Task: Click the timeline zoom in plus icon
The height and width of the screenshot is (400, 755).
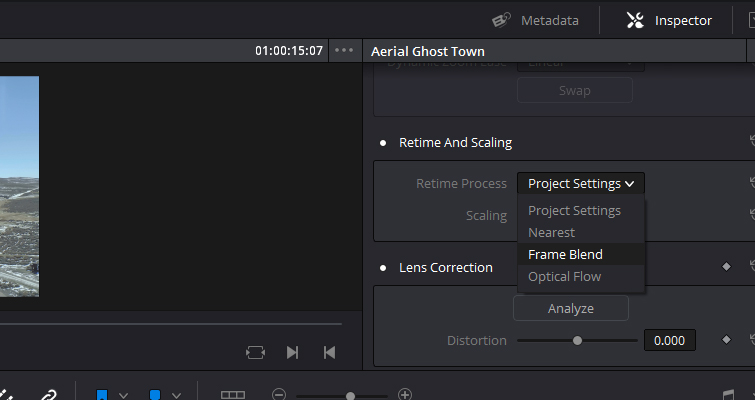Action: click(405, 395)
